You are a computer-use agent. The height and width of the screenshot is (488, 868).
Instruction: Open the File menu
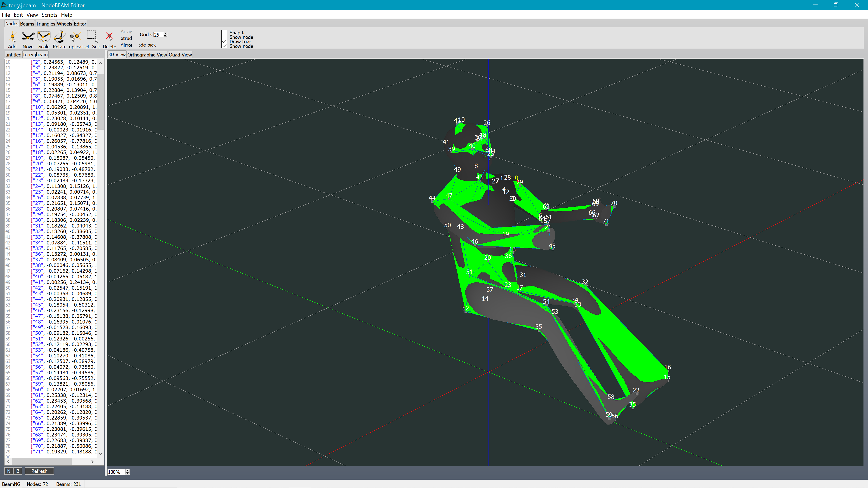click(x=6, y=15)
